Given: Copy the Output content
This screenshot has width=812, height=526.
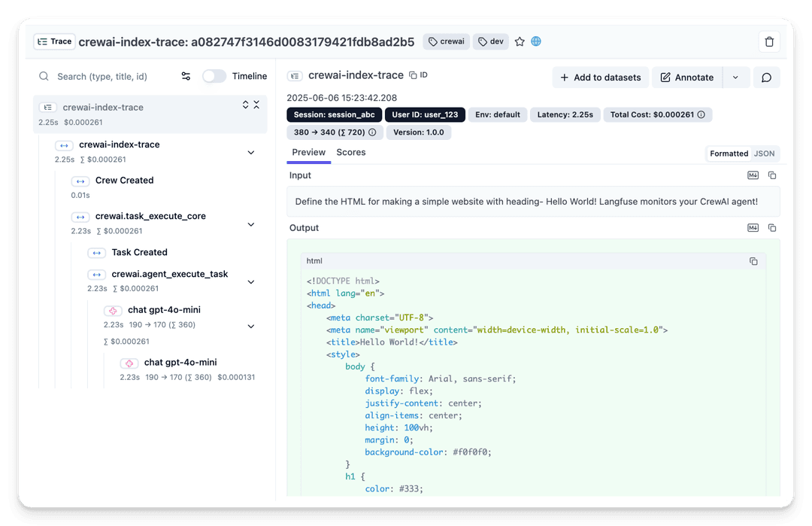Looking at the screenshot, I should coord(772,227).
